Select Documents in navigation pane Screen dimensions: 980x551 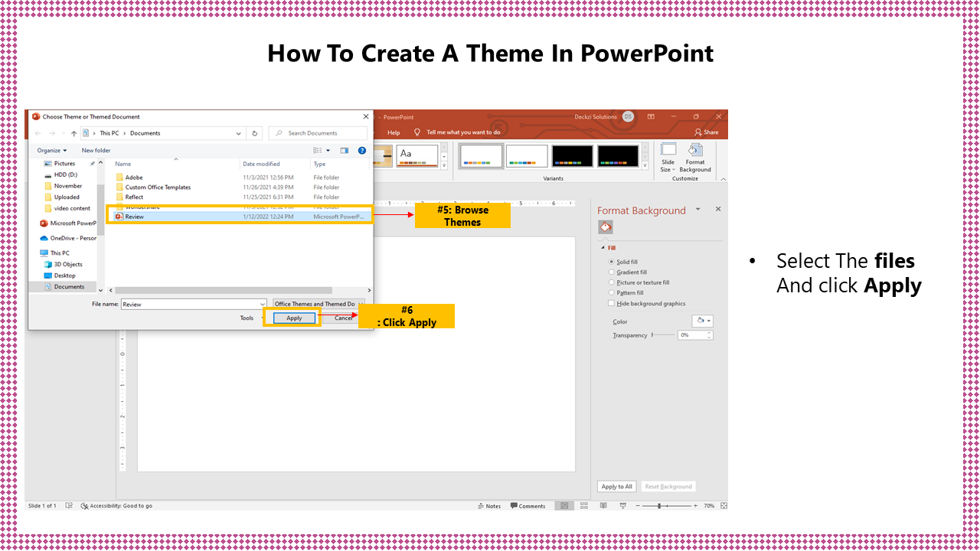click(64, 287)
